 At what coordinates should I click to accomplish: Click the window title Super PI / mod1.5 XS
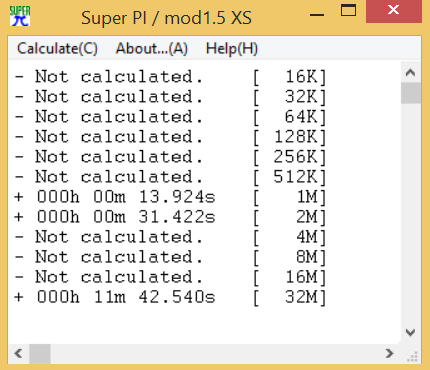166,18
